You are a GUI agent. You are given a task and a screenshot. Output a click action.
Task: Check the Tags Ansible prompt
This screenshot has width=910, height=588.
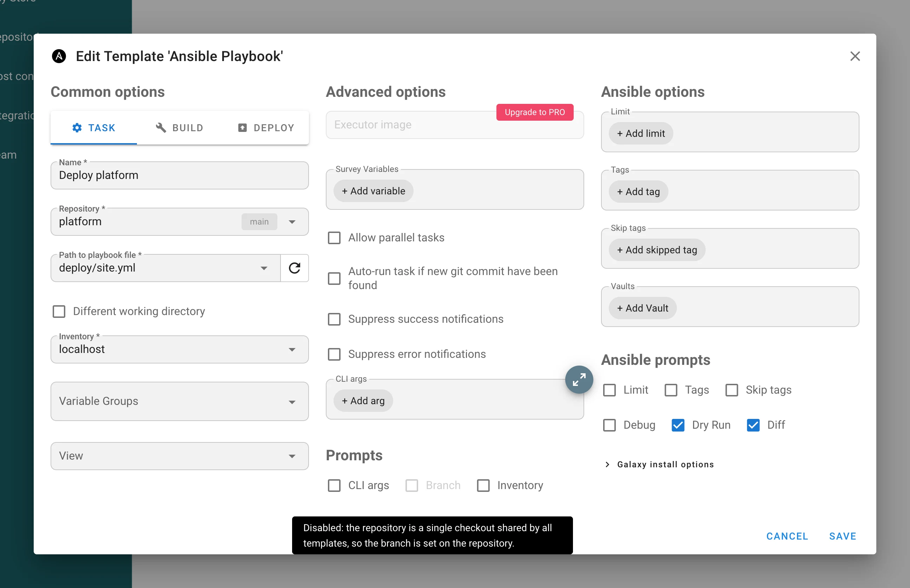click(x=671, y=390)
